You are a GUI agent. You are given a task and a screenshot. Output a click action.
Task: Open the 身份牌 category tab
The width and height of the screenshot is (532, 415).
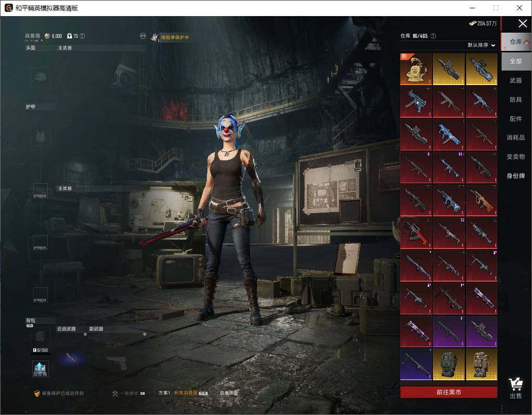click(x=516, y=176)
